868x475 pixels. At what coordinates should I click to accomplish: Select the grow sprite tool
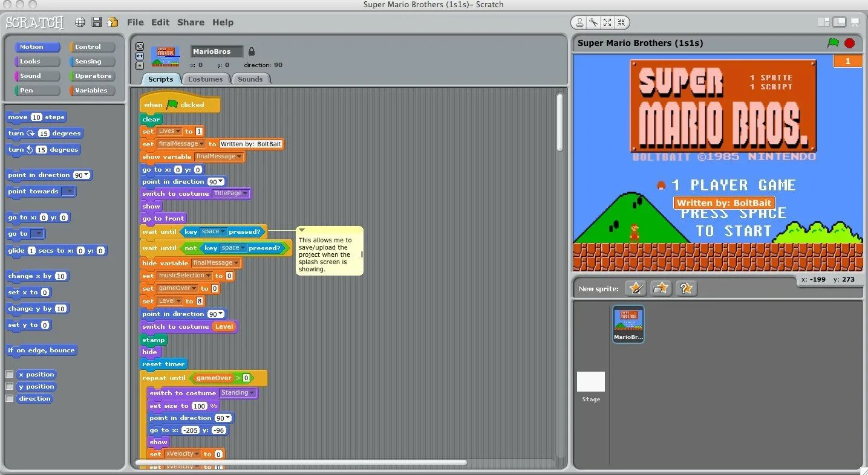[x=607, y=22]
